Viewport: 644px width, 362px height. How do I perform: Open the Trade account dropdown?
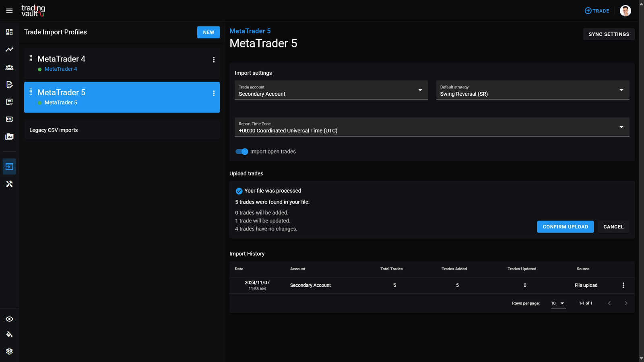click(x=331, y=90)
